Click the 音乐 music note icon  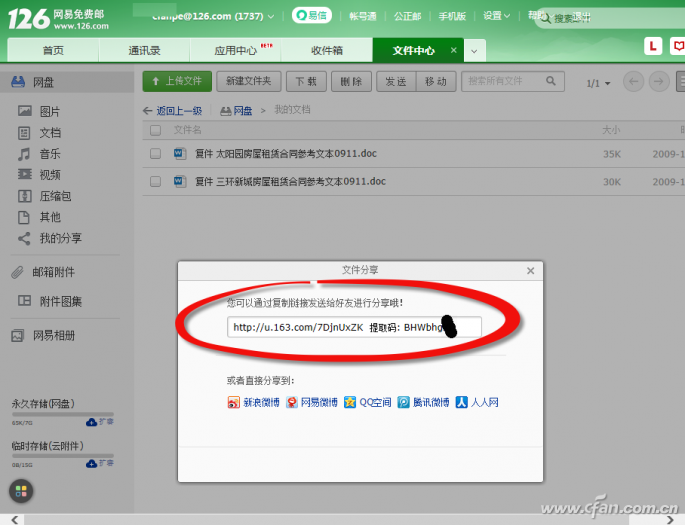[x=24, y=154]
